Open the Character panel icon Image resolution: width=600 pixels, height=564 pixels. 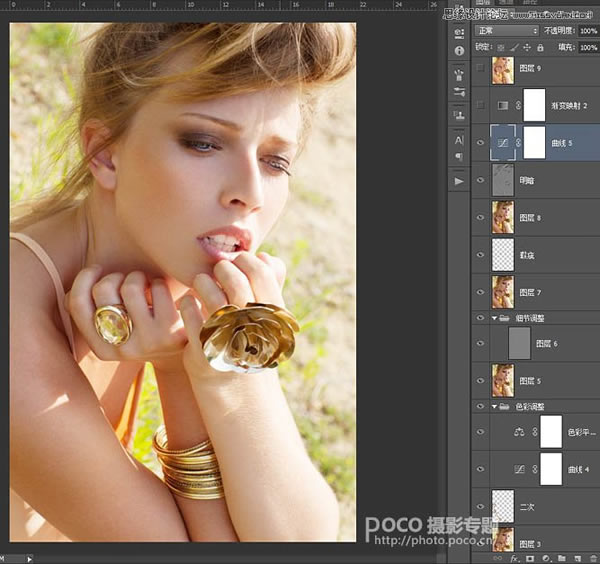click(459, 140)
